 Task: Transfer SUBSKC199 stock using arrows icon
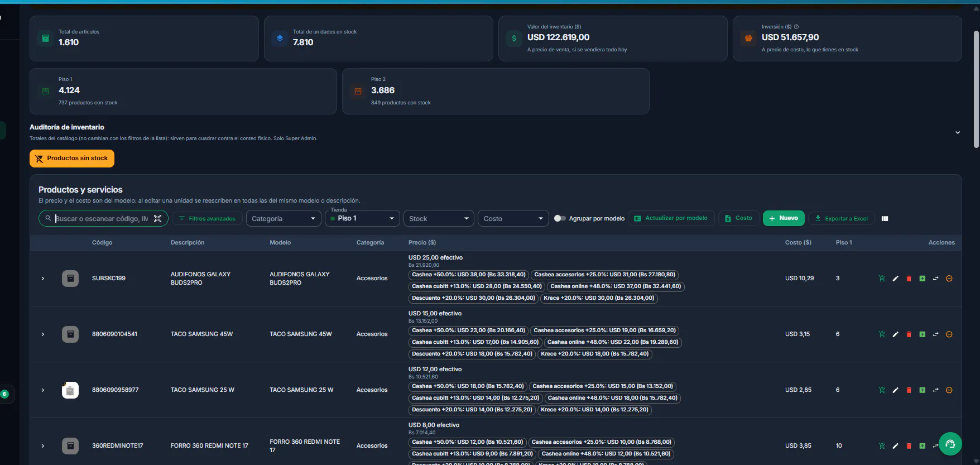point(935,279)
